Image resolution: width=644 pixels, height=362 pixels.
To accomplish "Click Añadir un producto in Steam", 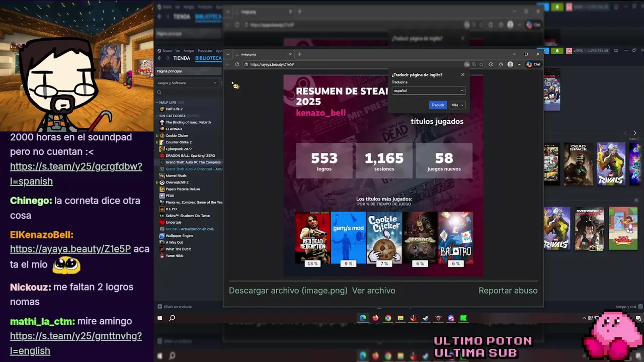I will point(175,307).
